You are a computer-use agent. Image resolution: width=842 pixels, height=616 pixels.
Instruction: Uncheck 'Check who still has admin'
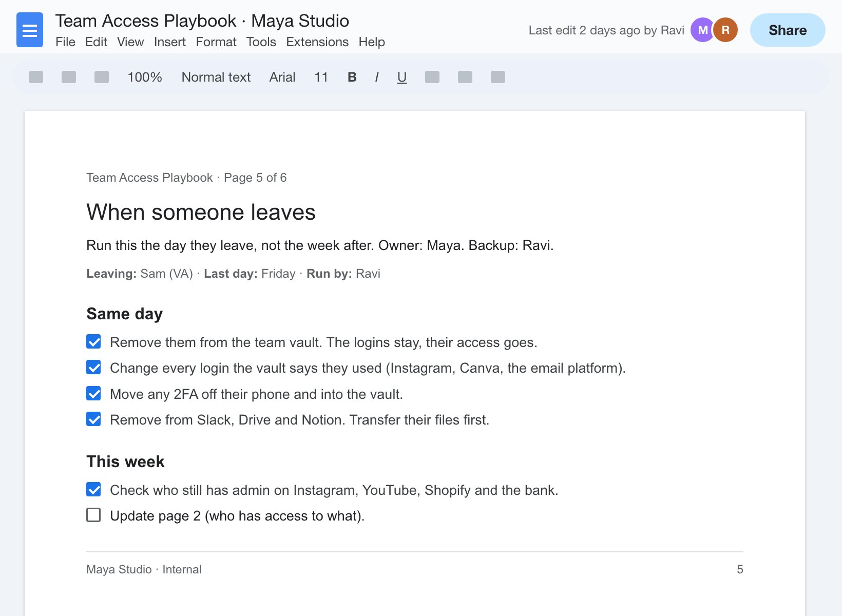pos(93,490)
